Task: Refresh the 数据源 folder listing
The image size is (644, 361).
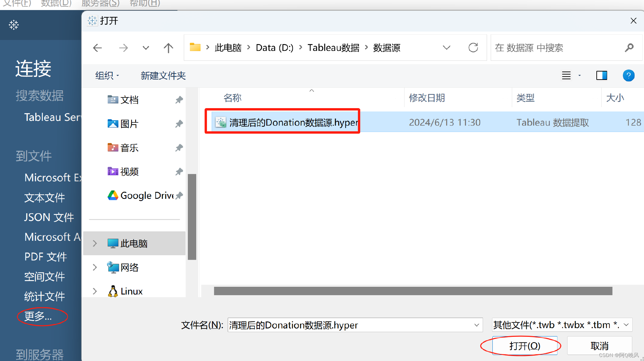Action: (x=473, y=48)
